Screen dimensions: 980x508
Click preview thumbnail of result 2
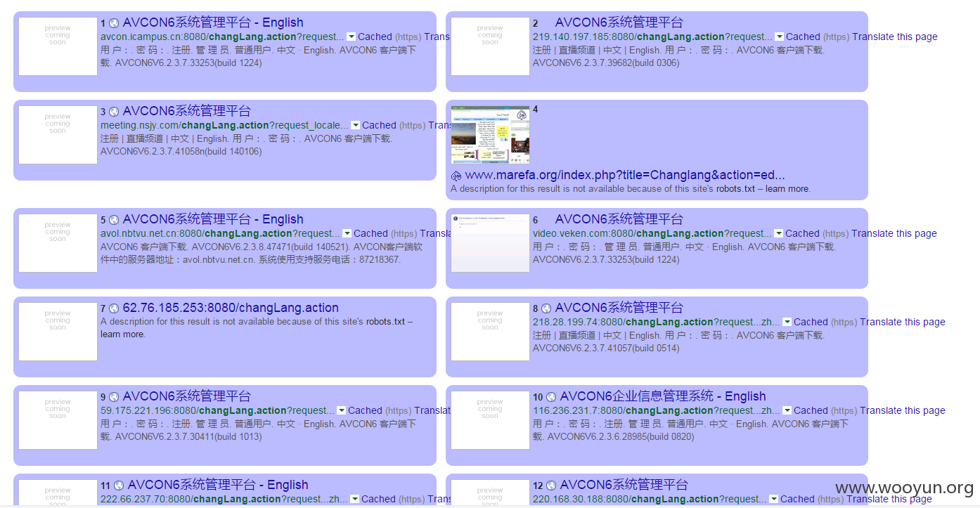coord(490,46)
